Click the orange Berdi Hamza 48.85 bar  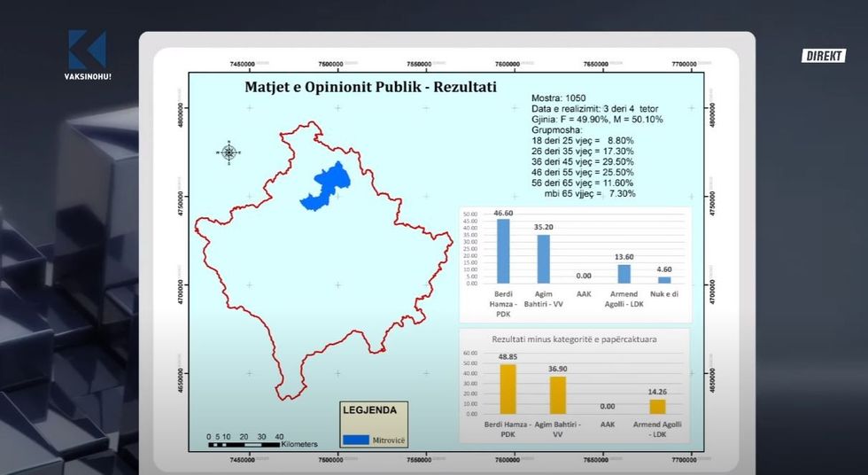[x=508, y=389]
